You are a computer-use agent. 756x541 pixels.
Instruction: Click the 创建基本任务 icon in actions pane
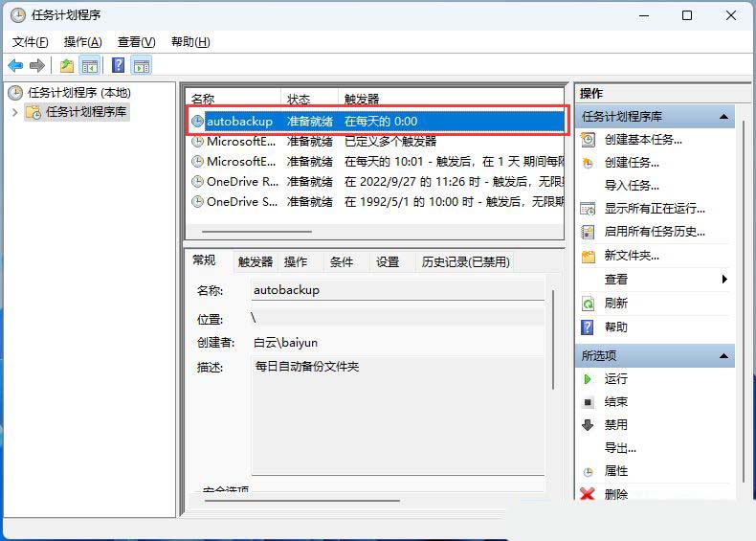click(x=588, y=140)
